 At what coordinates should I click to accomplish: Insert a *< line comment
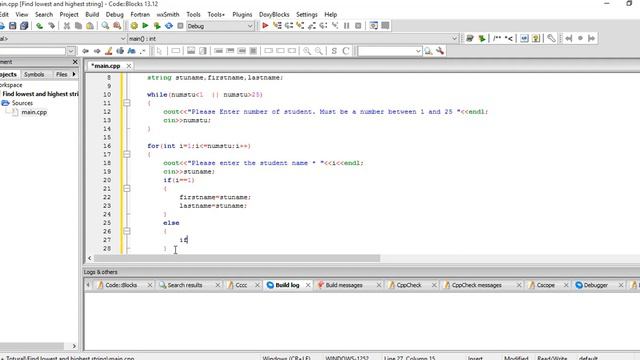tap(509, 38)
